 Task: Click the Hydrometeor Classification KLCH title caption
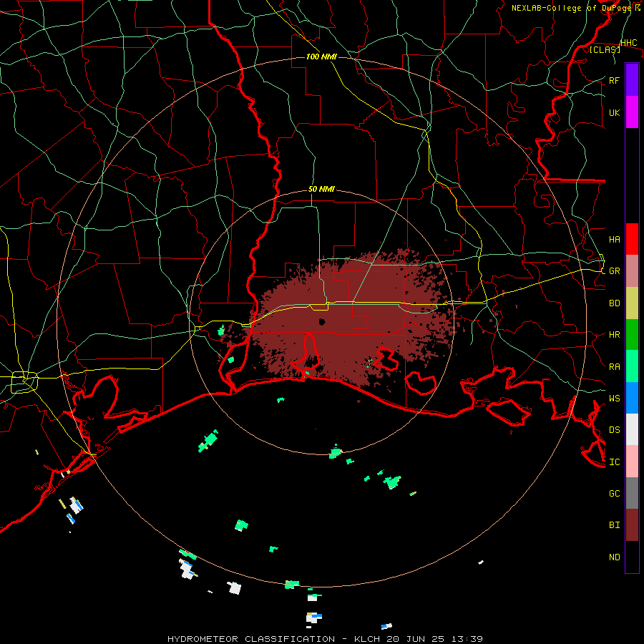coord(325,639)
